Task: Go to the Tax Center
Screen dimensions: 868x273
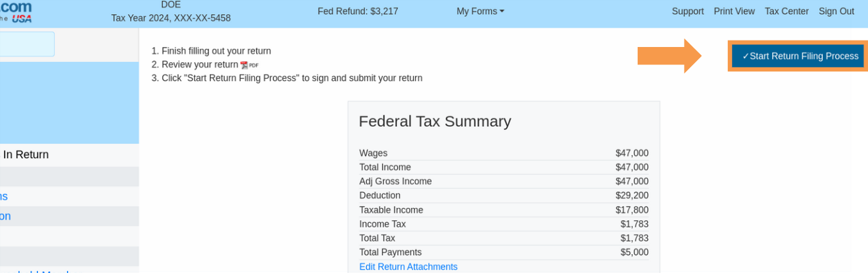Action: click(x=786, y=11)
